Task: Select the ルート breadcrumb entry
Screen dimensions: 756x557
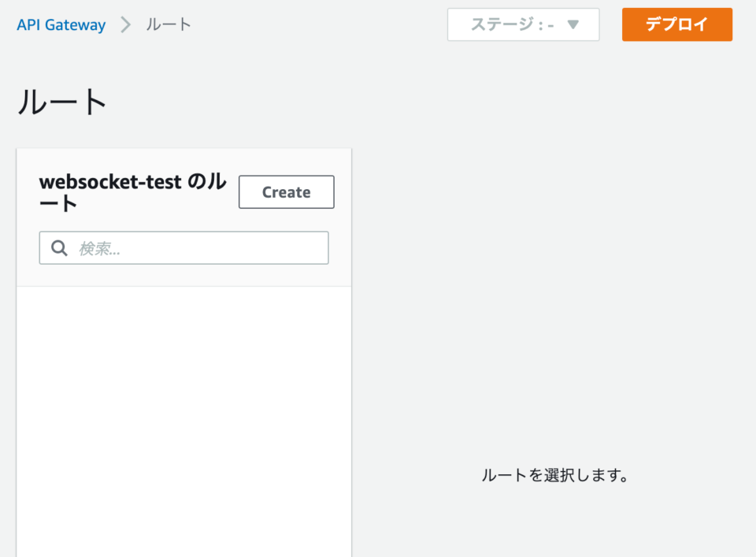Action: (x=168, y=24)
